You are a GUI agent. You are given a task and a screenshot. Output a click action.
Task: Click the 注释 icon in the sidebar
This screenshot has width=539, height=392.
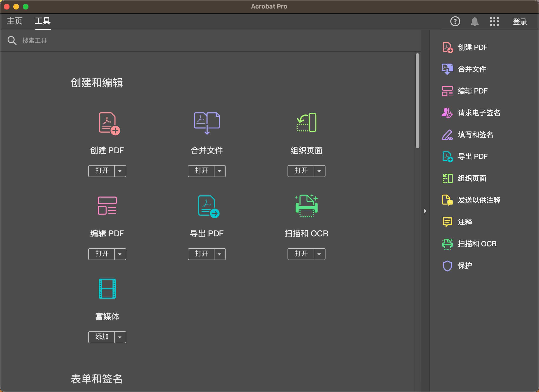(447, 222)
